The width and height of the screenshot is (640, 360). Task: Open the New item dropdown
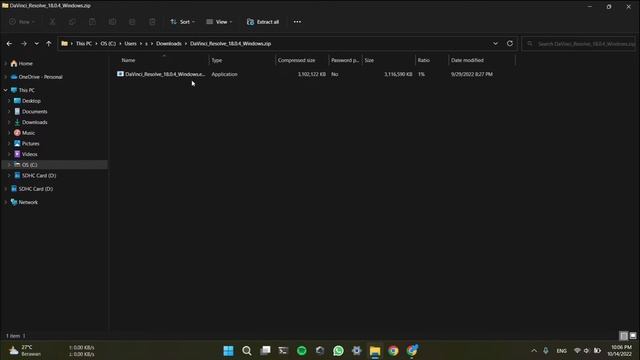22,22
